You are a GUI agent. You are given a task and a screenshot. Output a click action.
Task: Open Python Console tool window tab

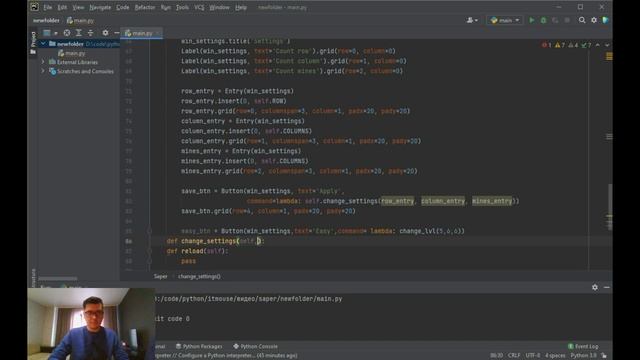pos(256,346)
